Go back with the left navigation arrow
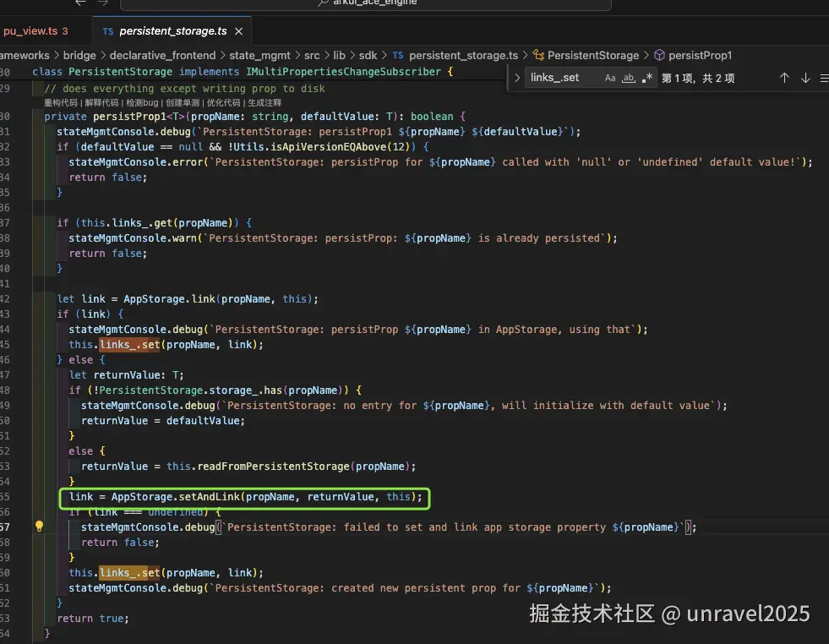Viewport: 829px width, 644px height. click(80, 3)
